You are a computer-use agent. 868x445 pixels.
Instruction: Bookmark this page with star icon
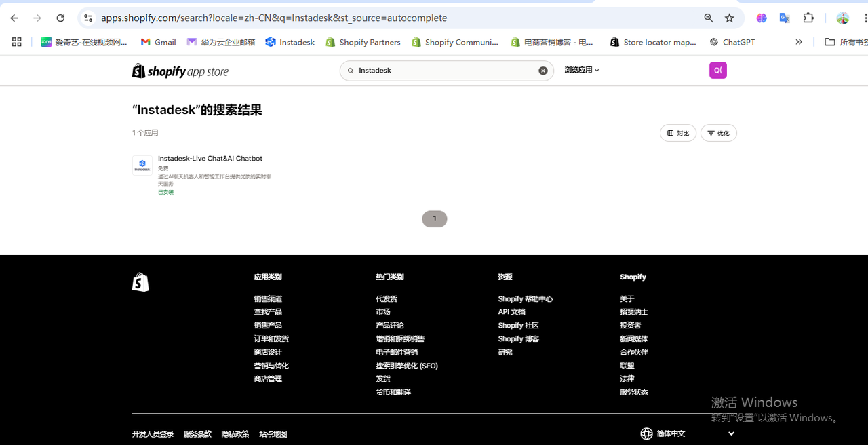[730, 18]
